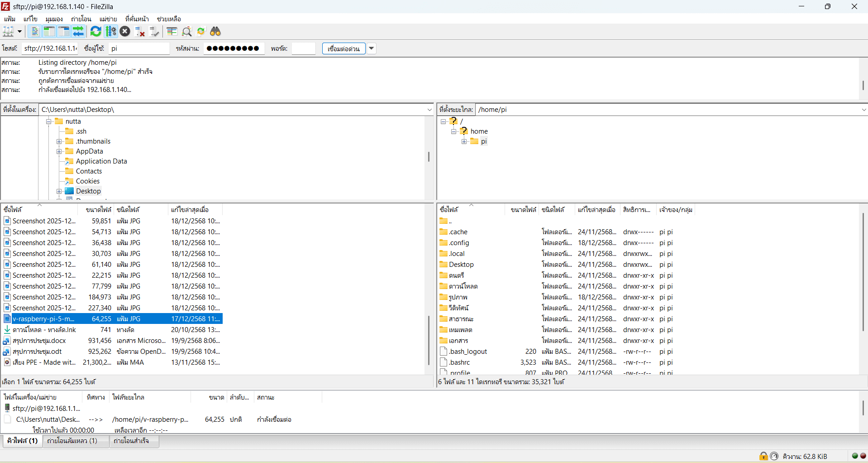Open the แฟ้ม menu
Viewport: 868px width, 463px height.
[x=10, y=19]
